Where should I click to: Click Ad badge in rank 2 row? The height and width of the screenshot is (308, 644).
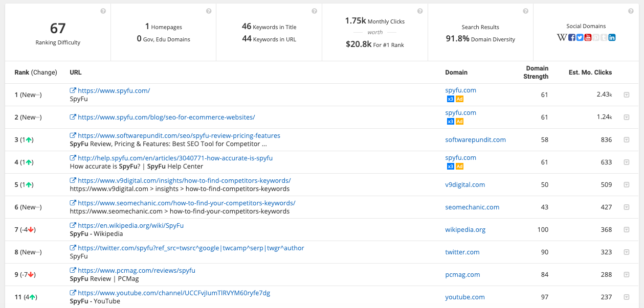(459, 122)
